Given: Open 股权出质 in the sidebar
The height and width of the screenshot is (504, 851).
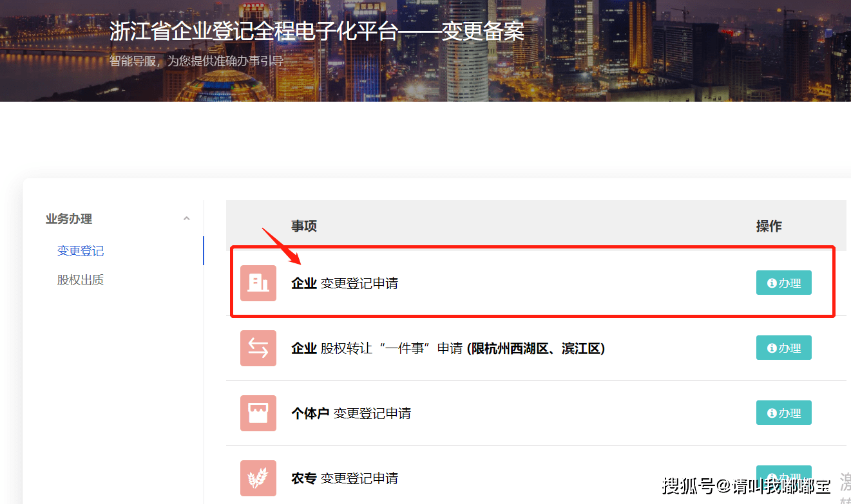Looking at the screenshot, I should point(81,280).
